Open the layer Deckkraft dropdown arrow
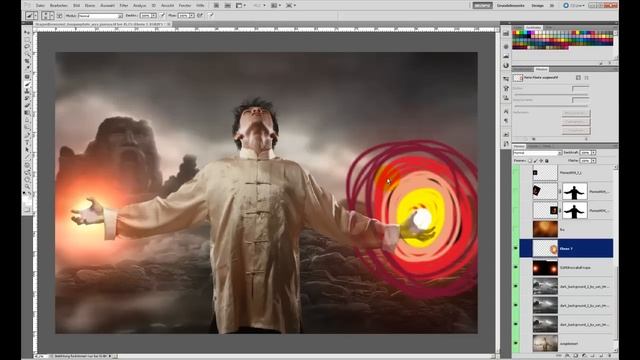 (593, 153)
